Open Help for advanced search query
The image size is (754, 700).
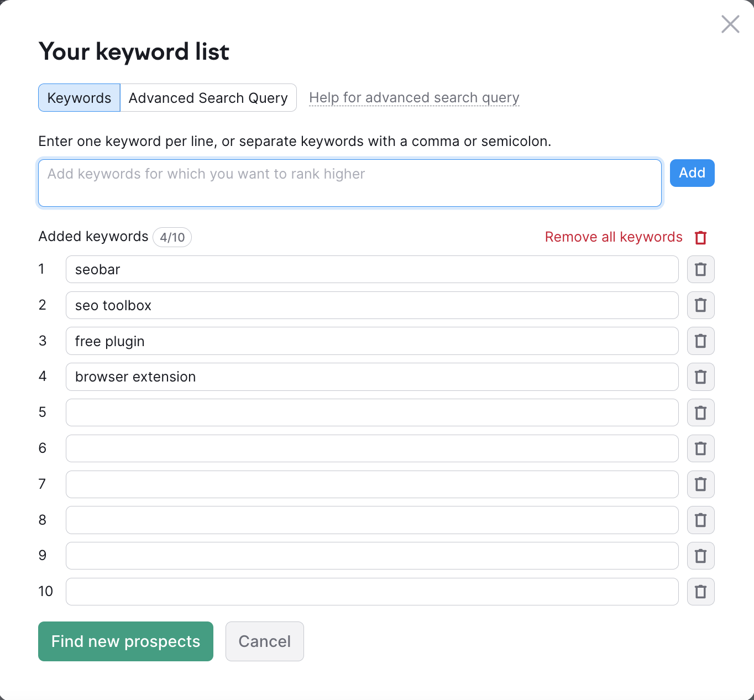point(414,97)
